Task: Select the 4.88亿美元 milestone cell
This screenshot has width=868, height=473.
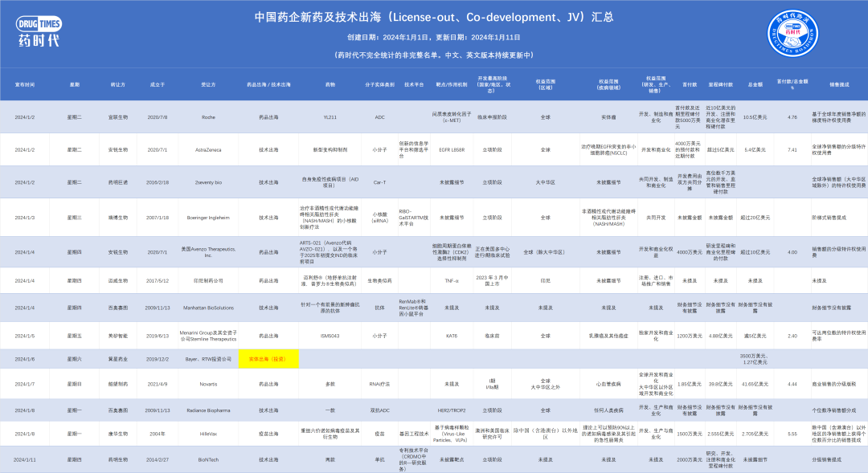Action: tap(721, 336)
